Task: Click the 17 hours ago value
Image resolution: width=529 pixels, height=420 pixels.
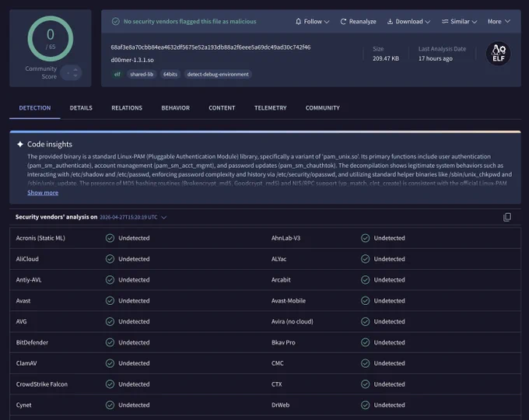Action: pos(436,58)
